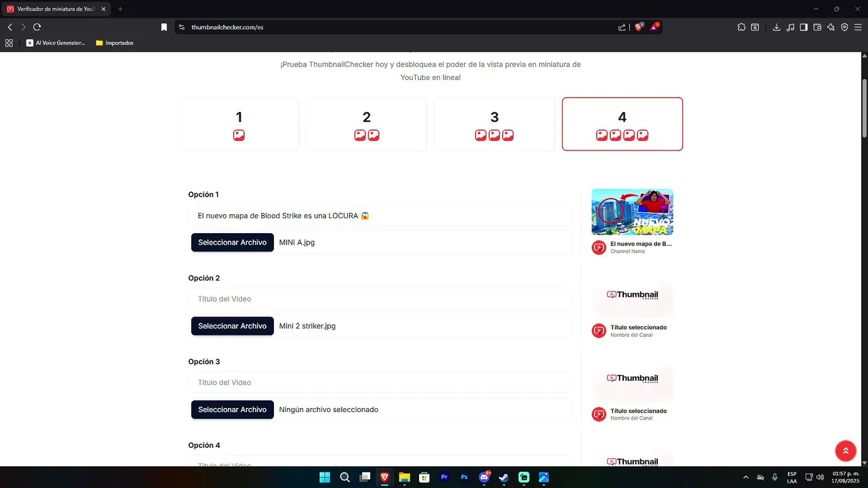
Task: Click Seleccionar Archivo for Opción 1
Action: pos(233,243)
